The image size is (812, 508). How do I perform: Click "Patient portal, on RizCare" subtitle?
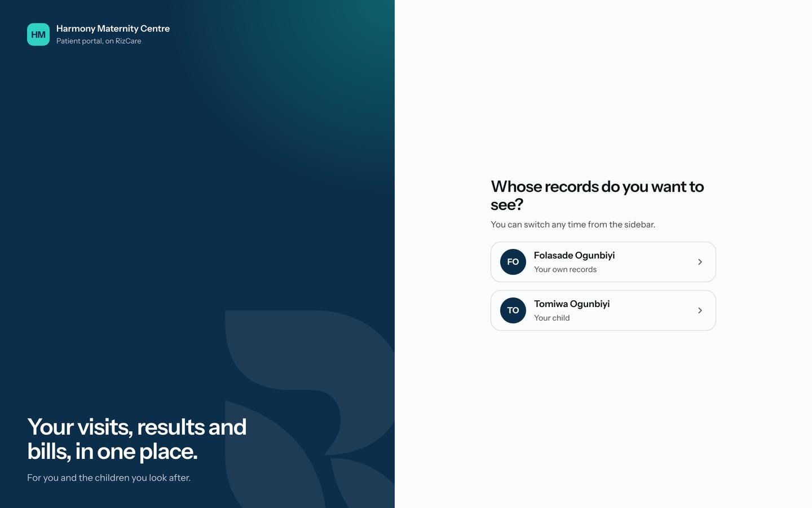pos(99,41)
